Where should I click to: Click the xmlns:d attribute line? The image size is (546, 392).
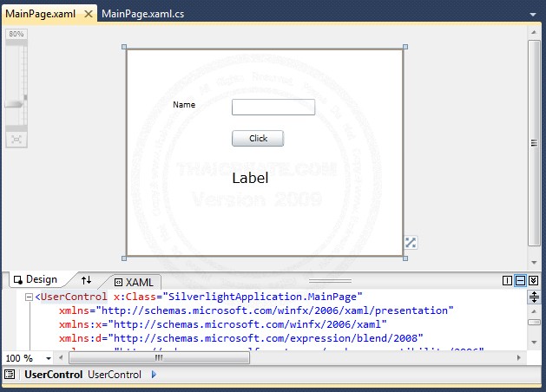[x=241, y=338]
